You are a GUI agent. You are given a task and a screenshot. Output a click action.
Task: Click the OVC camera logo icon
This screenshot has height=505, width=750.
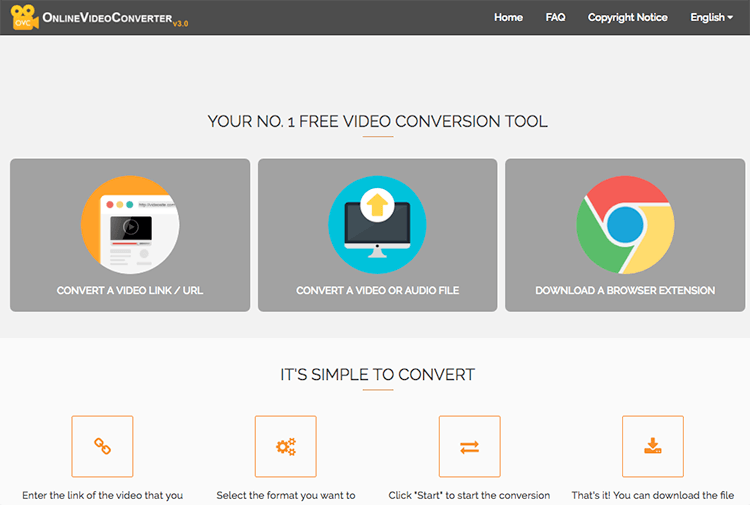[x=24, y=17]
